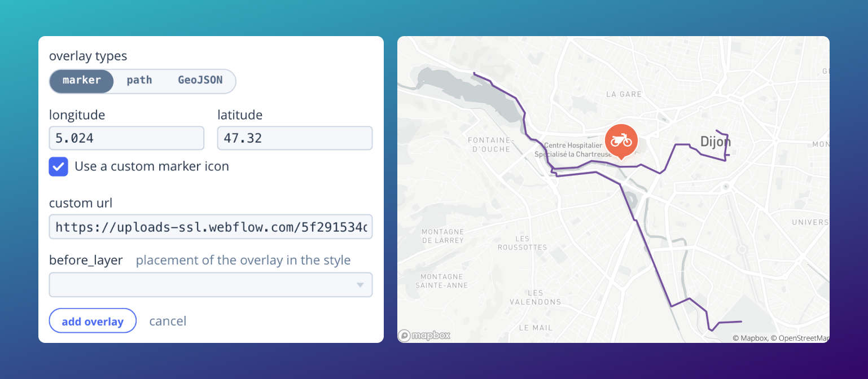Click the cancel link
Viewport: 868px width, 379px height.
pyautogui.click(x=168, y=321)
